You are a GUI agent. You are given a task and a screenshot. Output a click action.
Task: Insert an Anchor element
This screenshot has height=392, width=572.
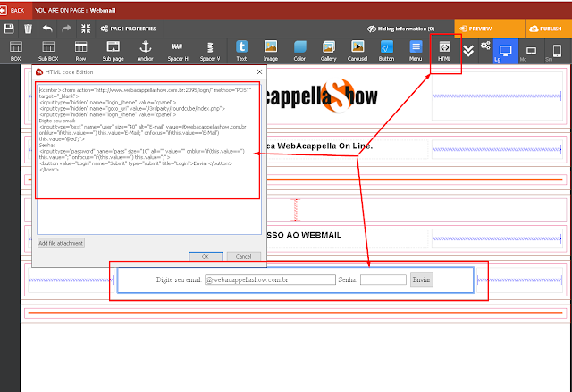click(x=145, y=51)
